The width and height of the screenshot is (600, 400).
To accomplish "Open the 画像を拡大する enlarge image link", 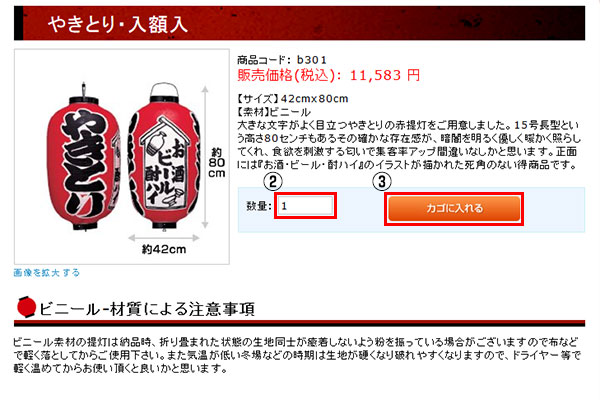I will (x=47, y=273).
